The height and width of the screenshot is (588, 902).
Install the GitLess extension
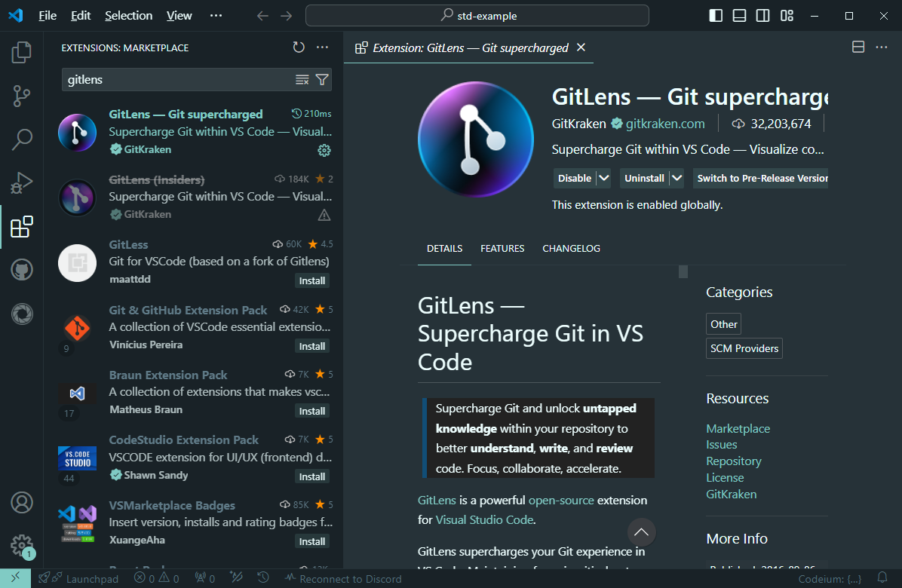(311, 280)
